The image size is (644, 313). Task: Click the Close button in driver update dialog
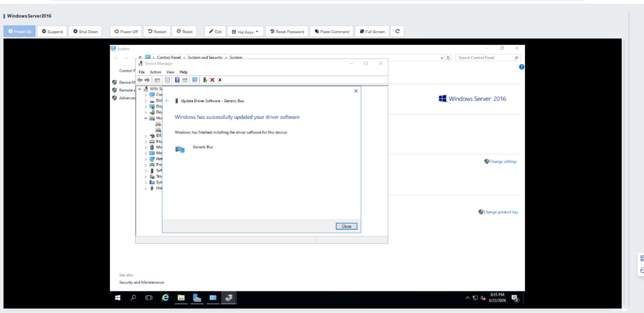pyautogui.click(x=346, y=226)
